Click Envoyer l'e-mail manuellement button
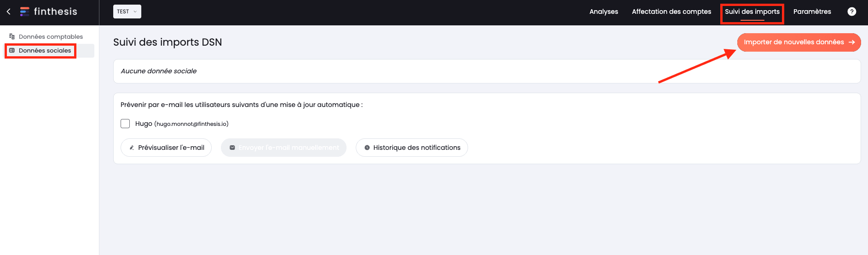 [x=284, y=148]
